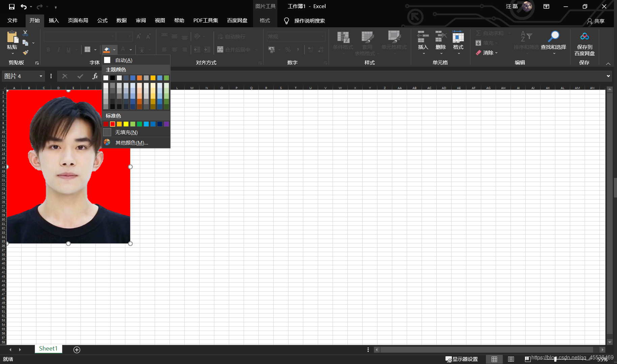Click the Insert cells icon

[x=423, y=36]
